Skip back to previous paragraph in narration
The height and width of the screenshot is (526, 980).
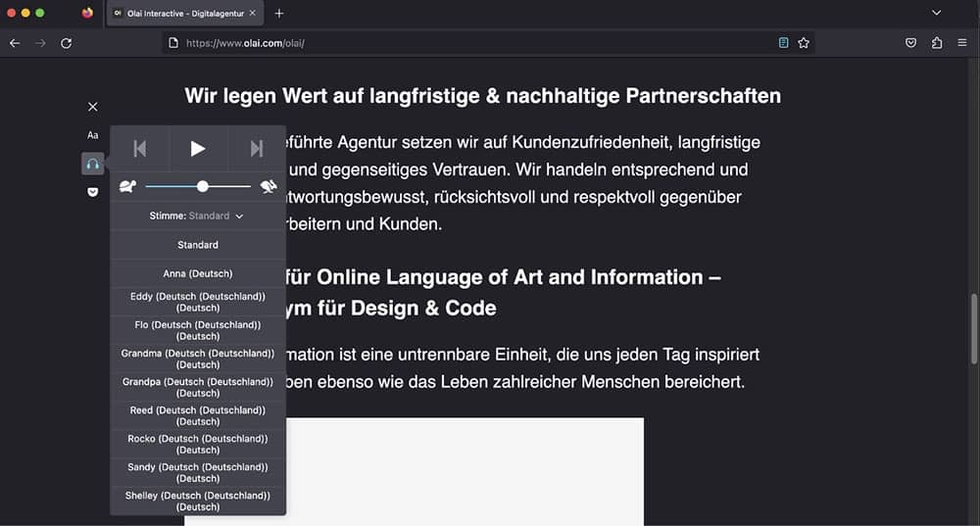[x=140, y=149]
